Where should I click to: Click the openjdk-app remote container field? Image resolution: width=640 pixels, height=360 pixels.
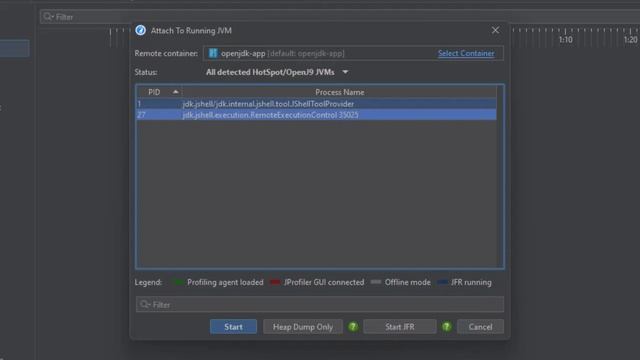point(353,53)
